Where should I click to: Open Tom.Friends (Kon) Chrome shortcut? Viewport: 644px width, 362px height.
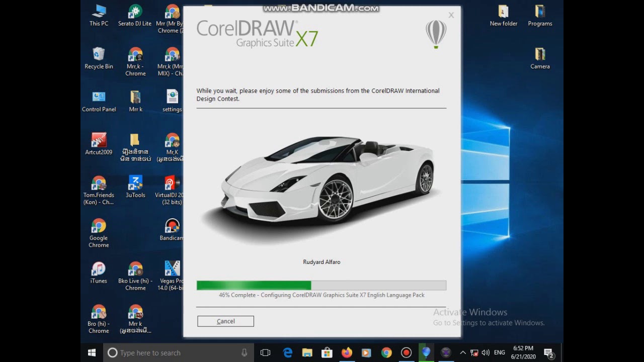click(x=99, y=191)
